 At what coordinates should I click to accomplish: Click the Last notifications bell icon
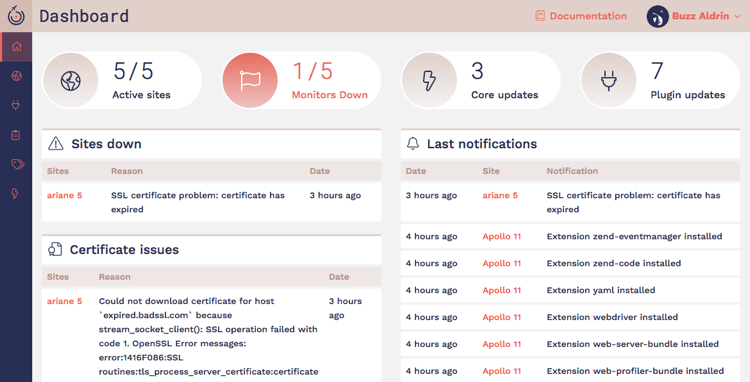pyautogui.click(x=413, y=143)
